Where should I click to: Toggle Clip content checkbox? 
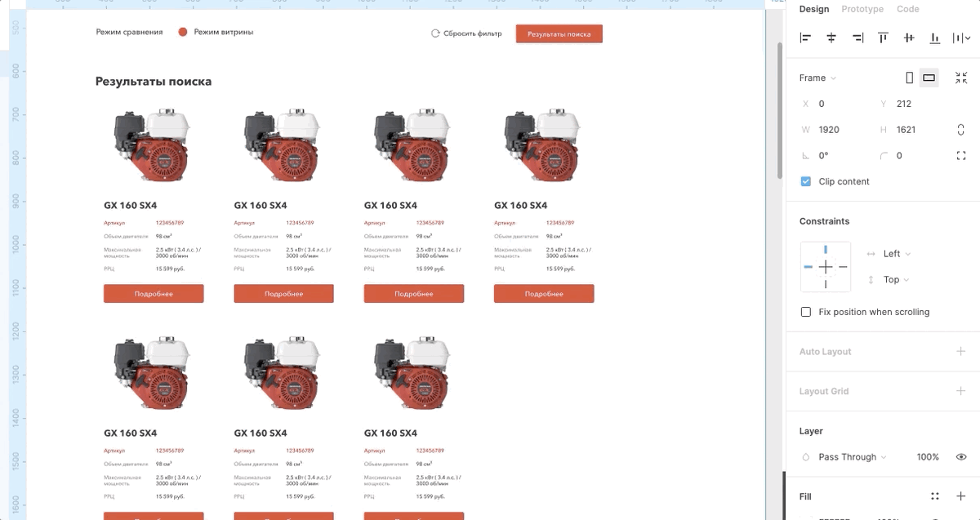tap(806, 182)
